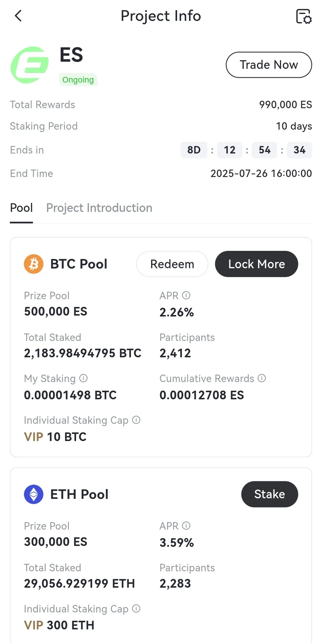Open the BTC Pool APR info icon

pyautogui.click(x=186, y=295)
